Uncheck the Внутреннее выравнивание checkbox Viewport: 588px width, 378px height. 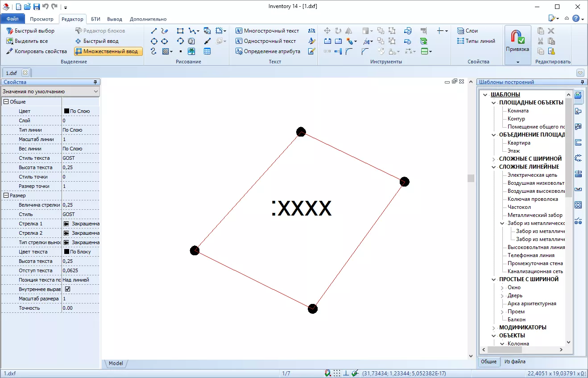[68, 289]
